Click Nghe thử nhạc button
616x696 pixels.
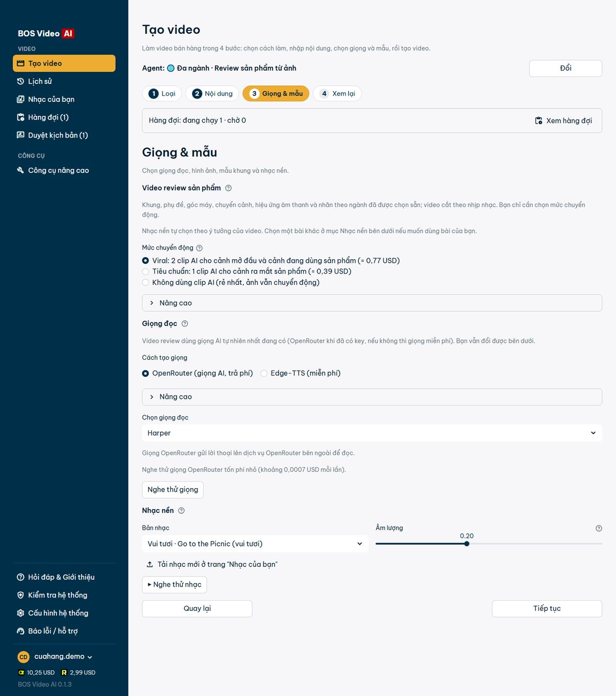point(174,585)
